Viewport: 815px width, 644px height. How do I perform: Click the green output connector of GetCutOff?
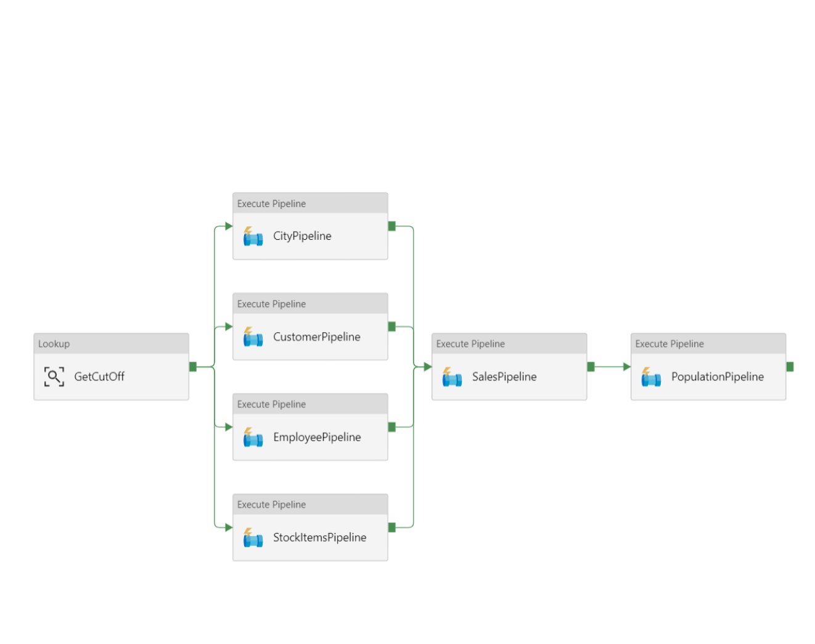pyautogui.click(x=193, y=367)
